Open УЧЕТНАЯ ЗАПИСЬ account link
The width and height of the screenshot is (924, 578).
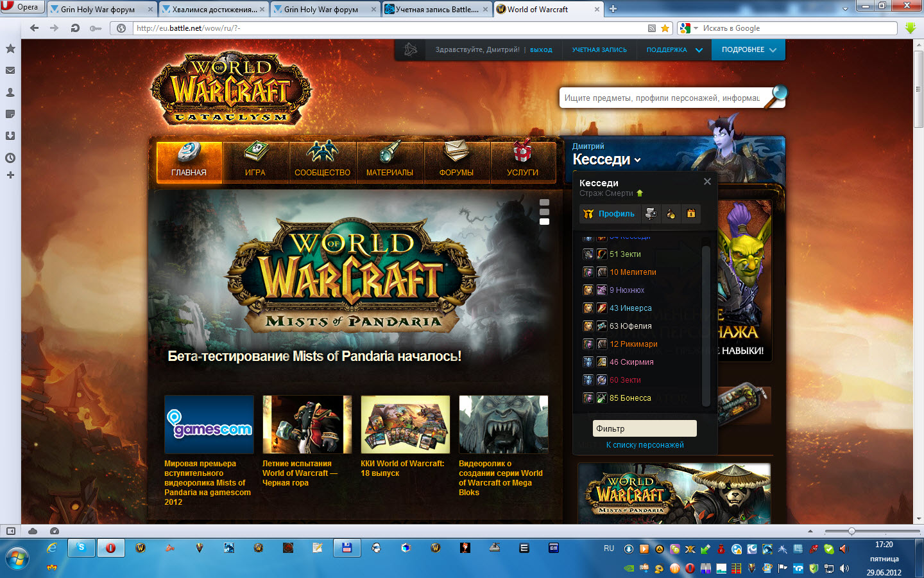[599, 49]
